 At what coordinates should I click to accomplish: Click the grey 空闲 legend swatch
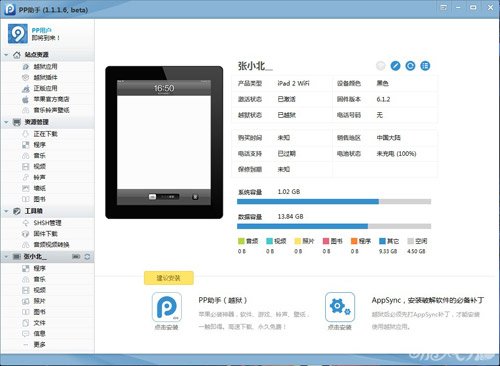point(411,241)
